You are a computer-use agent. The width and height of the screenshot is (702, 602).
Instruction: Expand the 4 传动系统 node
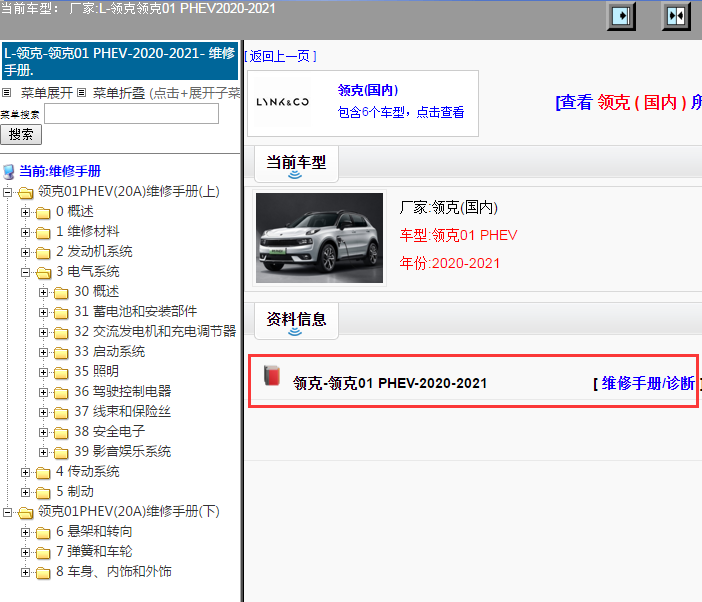click(x=25, y=472)
